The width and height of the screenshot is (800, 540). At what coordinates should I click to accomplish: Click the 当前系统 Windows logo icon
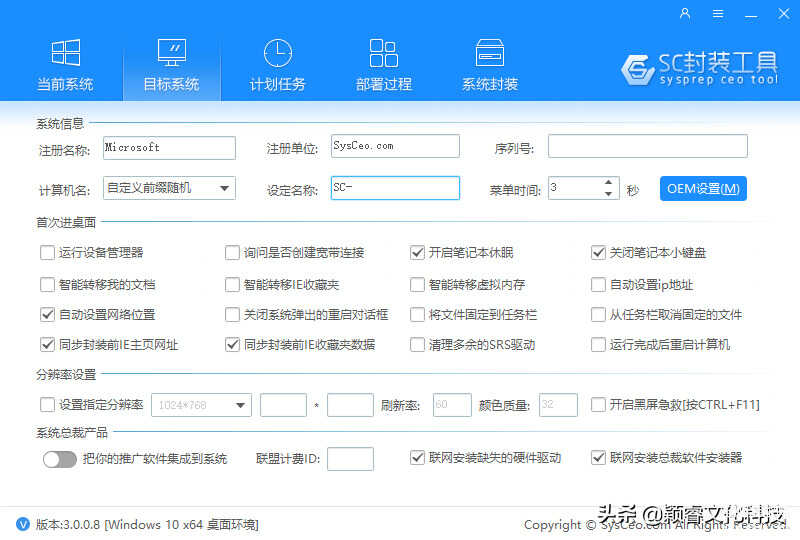pyautogui.click(x=66, y=52)
